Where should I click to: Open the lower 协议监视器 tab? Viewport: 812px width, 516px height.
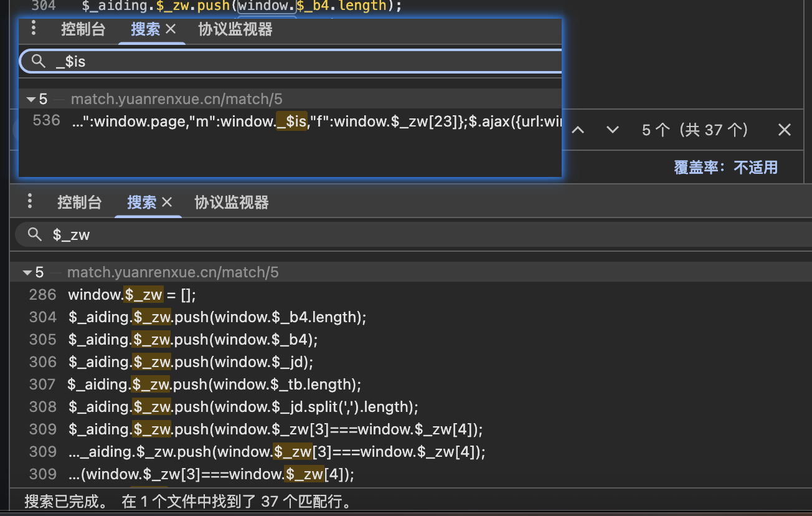[231, 203]
